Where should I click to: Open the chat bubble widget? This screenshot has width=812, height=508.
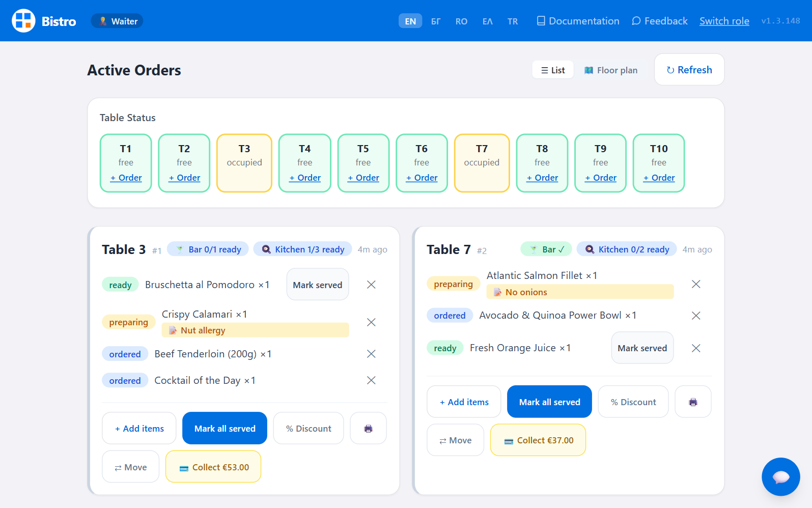coord(780,476)
